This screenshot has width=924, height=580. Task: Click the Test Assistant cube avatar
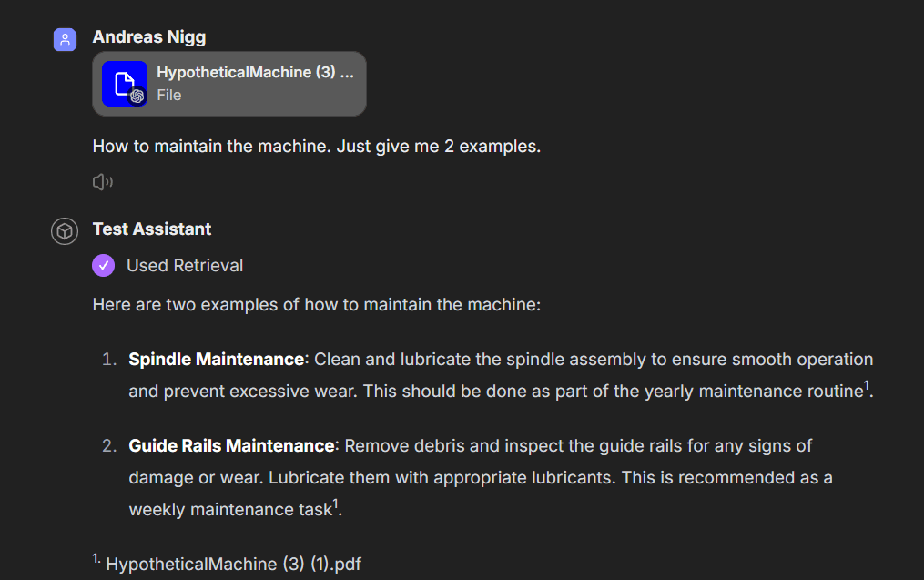[x=65, y=231]
